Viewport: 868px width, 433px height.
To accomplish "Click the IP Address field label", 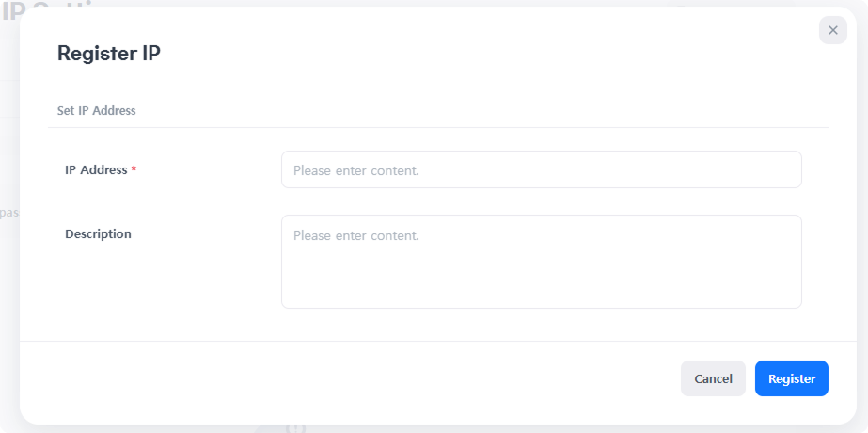I will (x=96, y=170).
